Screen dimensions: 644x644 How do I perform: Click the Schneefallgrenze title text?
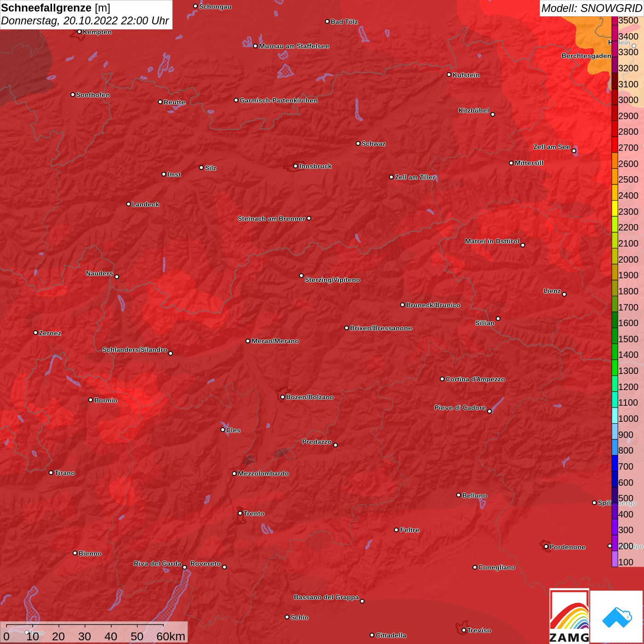tap(46, 8)
